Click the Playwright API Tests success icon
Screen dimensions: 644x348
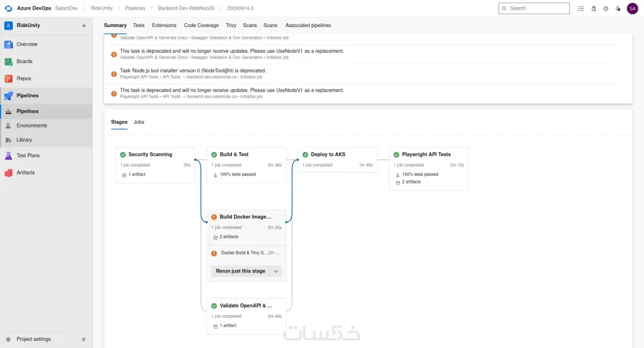click(396, 155)
